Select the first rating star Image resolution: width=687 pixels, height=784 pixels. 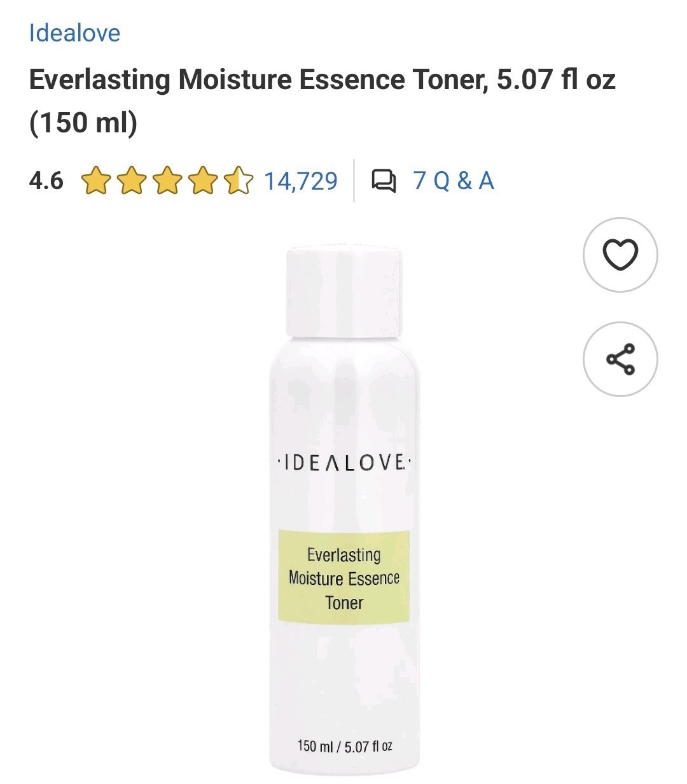tap(95, 181)
